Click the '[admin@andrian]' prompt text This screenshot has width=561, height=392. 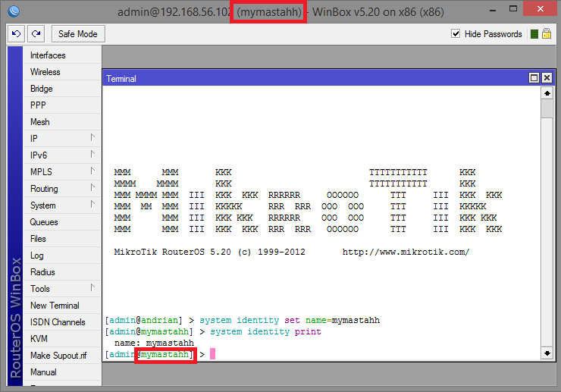click(144, 320)
